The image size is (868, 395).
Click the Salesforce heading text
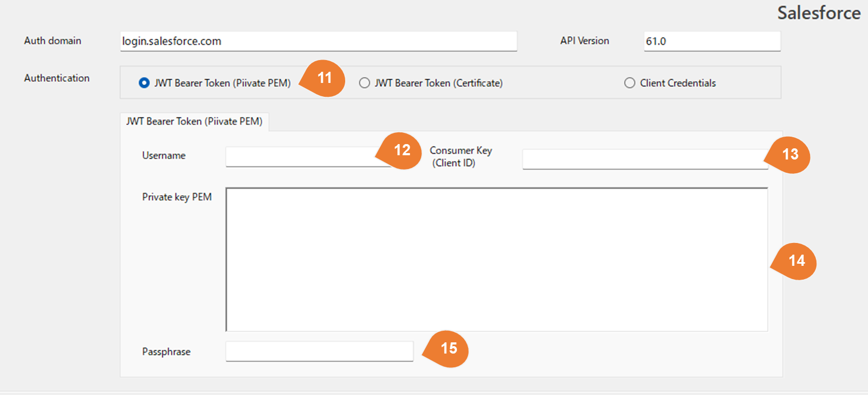(819, 13)
